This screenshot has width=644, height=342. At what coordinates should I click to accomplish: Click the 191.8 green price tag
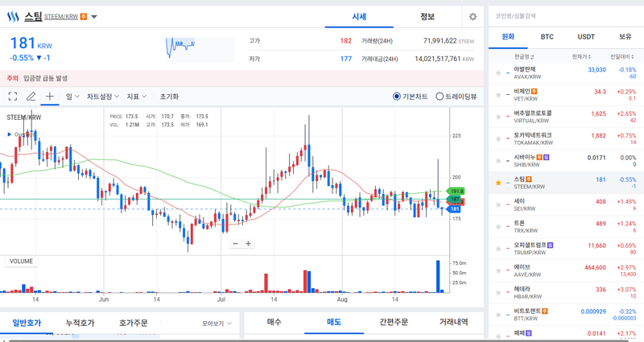456,192
